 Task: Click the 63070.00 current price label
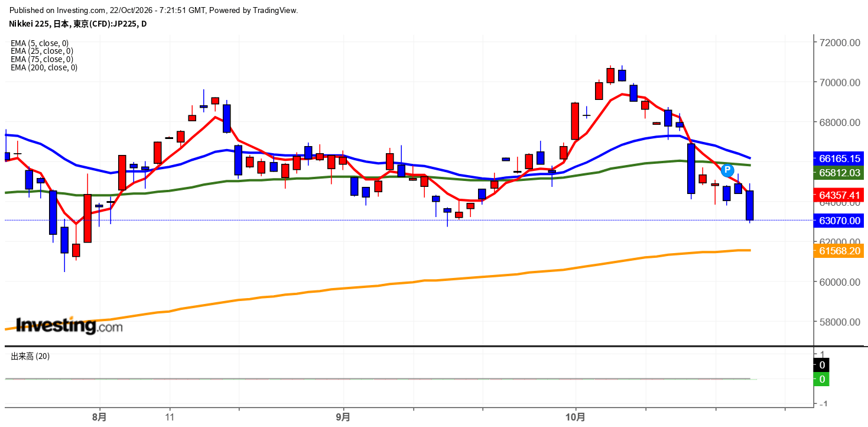point(839,221)
